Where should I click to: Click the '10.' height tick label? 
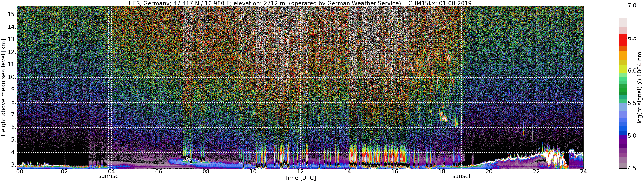(x=12, y=77)
